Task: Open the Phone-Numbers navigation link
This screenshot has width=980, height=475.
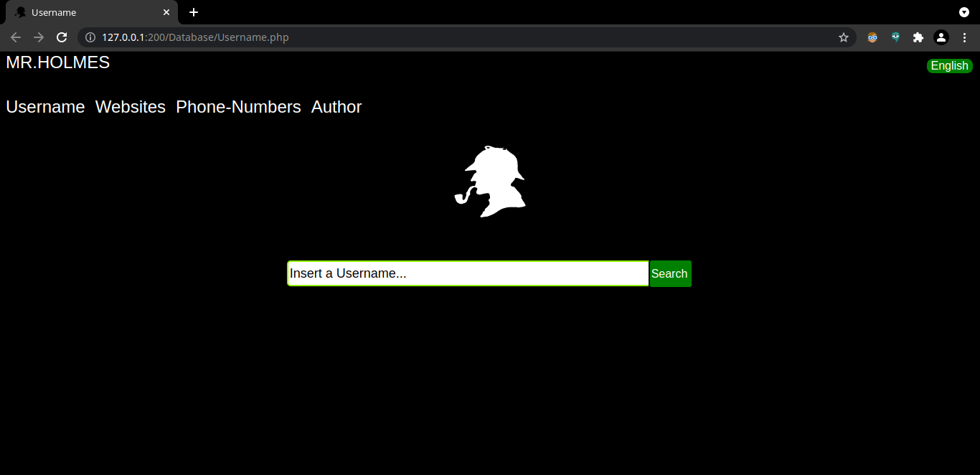Action: (x=238, y=107)
